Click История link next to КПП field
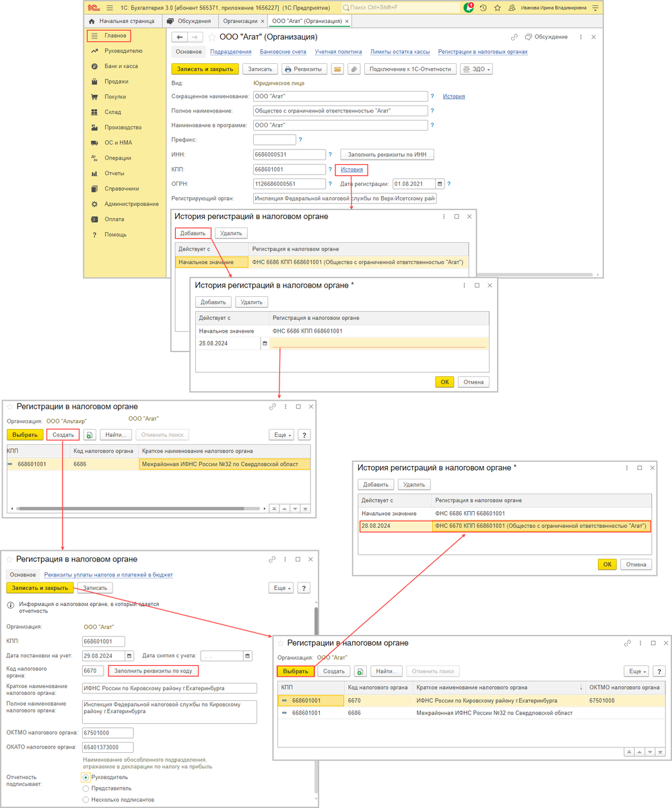Screen dimensions: 672x808 click(x=352, y=170)
